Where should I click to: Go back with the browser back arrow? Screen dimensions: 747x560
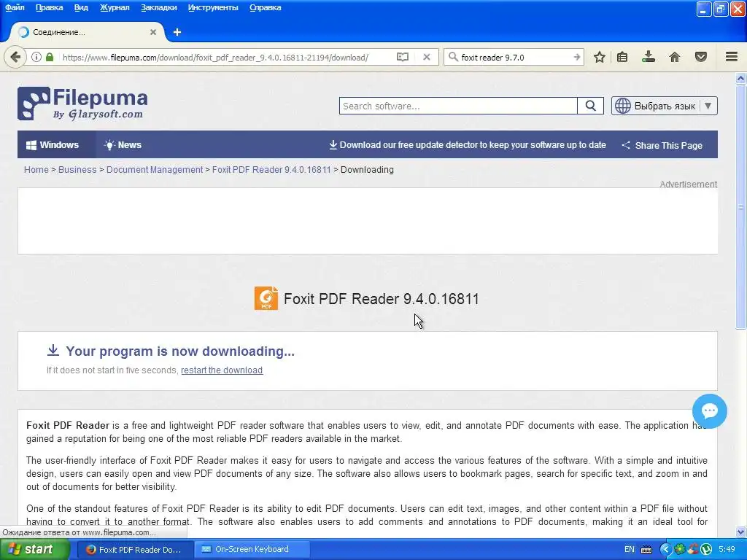tap(15, 57)
